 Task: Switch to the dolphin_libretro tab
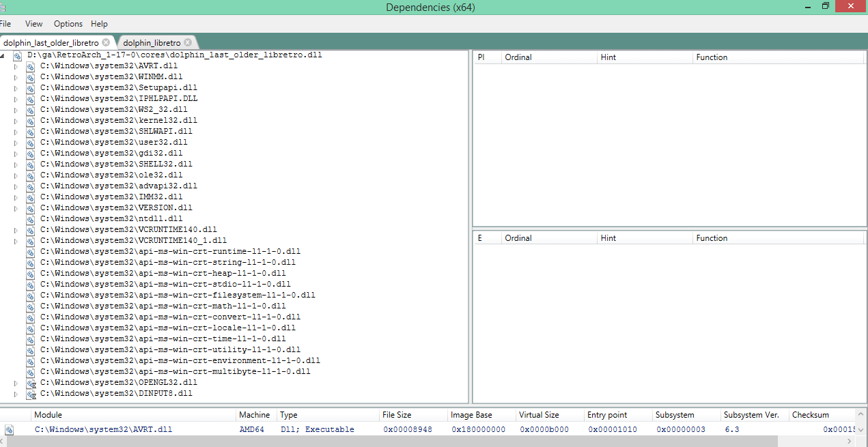click(152, 42)
